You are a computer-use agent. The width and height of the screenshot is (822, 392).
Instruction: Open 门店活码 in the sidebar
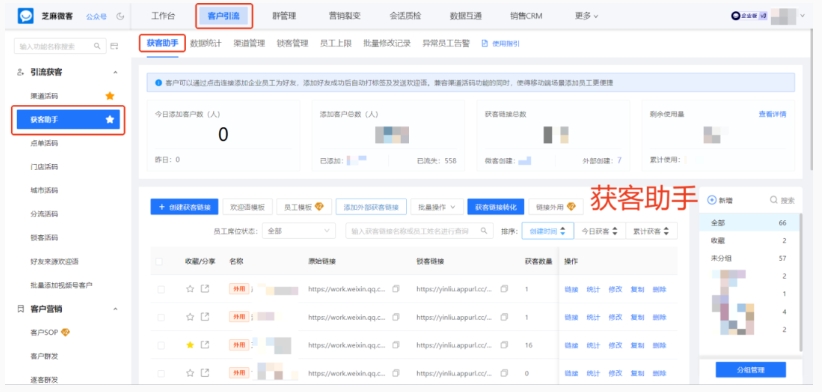pyautogui.click(x=44, y=167)
